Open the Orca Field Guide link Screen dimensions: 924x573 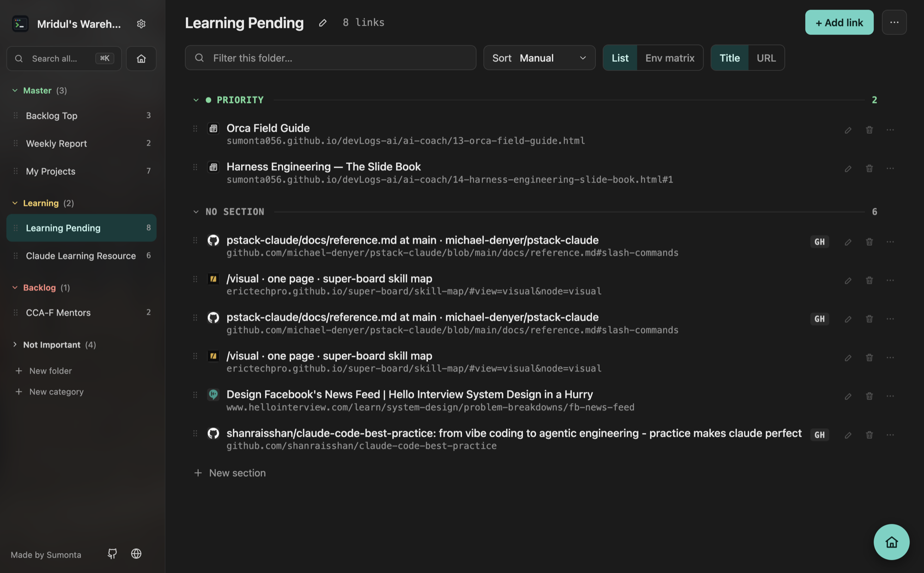(x=268, y=128)
